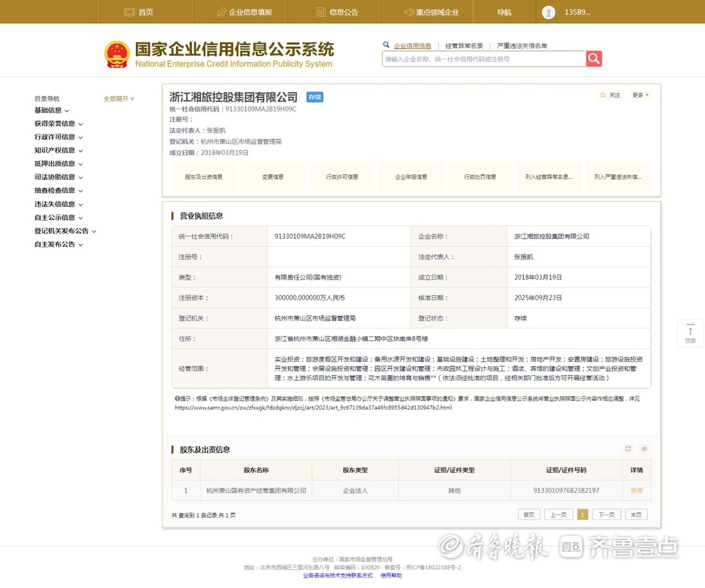This screenshot has width=705, height=588.
Task: Expand 自主公示信息 in the sidebar
Action: click(59, 217)
